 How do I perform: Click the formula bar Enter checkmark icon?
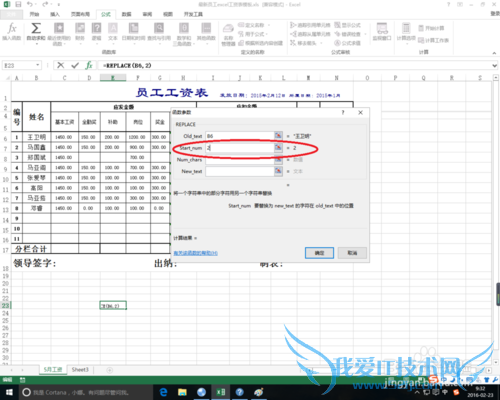(x=75, y=65)
